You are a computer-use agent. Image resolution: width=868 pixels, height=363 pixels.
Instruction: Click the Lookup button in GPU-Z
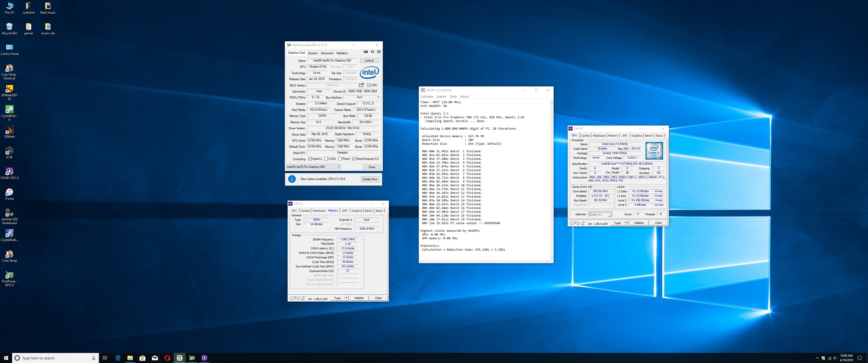coord(369,60)
